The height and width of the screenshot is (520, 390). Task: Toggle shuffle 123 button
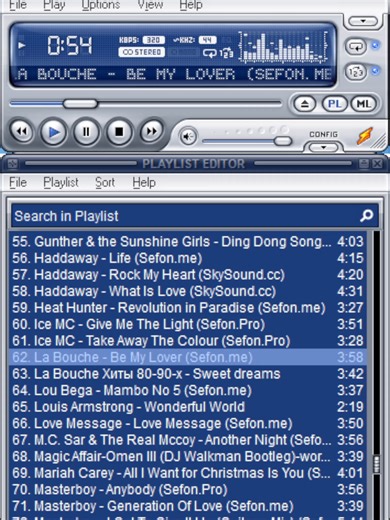tap(356, 72)
